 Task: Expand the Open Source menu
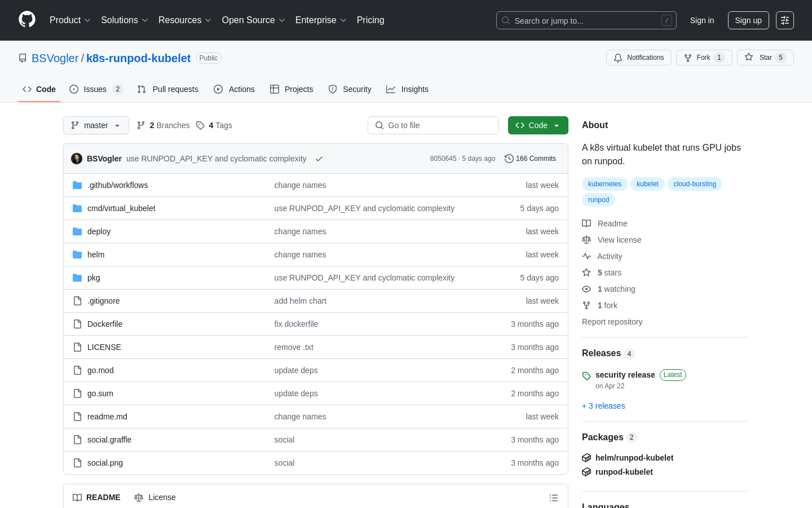pyautogui.click(x=254, y=20)
